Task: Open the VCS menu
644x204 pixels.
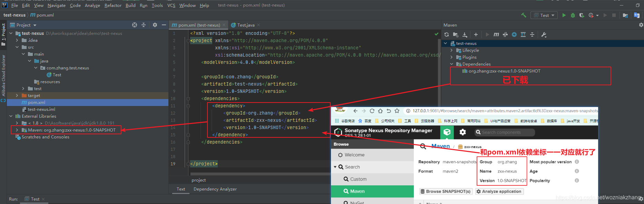Action: 171,5
